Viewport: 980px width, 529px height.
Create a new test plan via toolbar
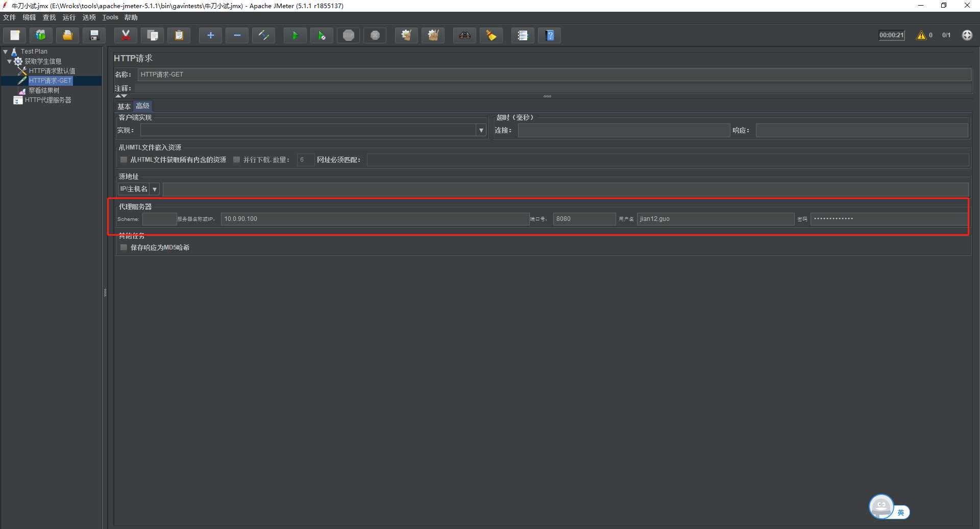[x=15, y=35]
